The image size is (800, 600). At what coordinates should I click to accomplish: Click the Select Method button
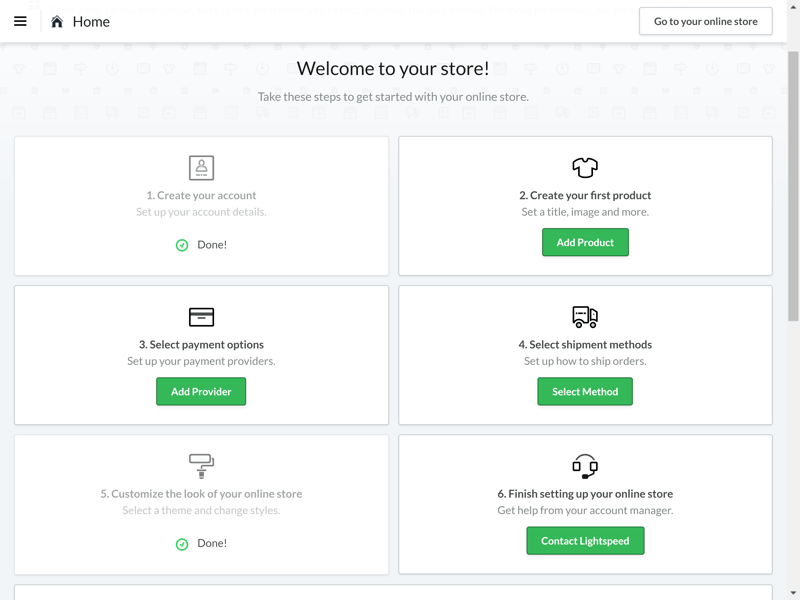[585, 391]
